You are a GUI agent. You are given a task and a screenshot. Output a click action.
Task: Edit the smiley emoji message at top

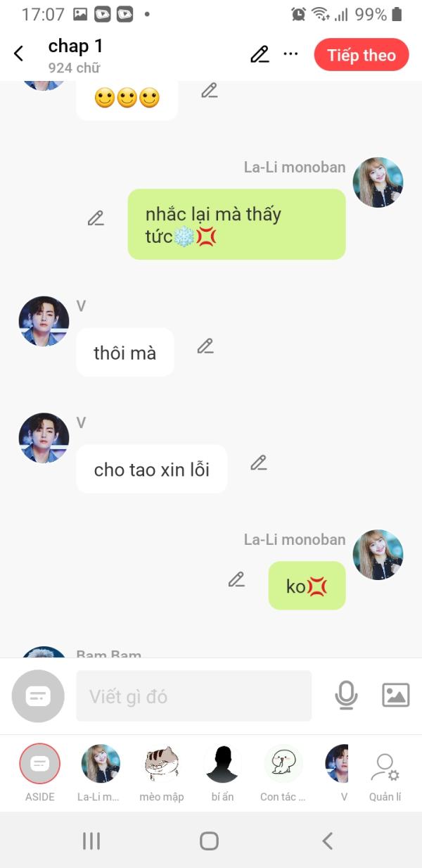209,90
